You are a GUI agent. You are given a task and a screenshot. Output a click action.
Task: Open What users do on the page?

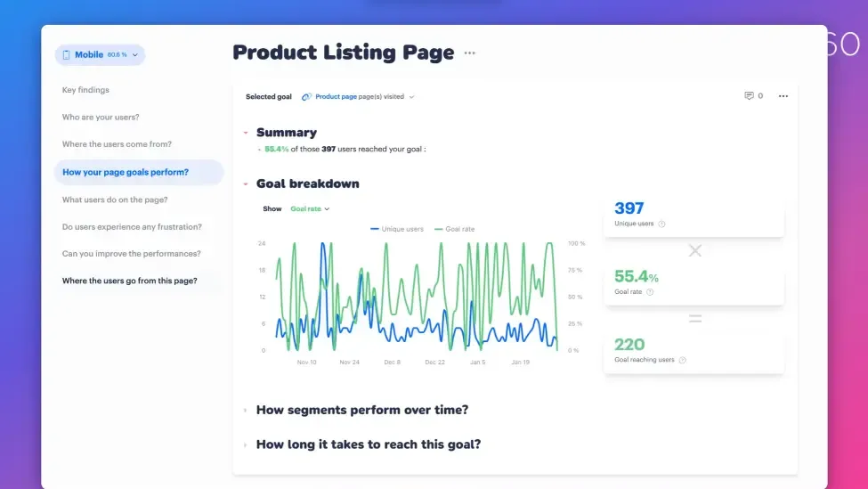pyautogui.click(x=115, y=200)
